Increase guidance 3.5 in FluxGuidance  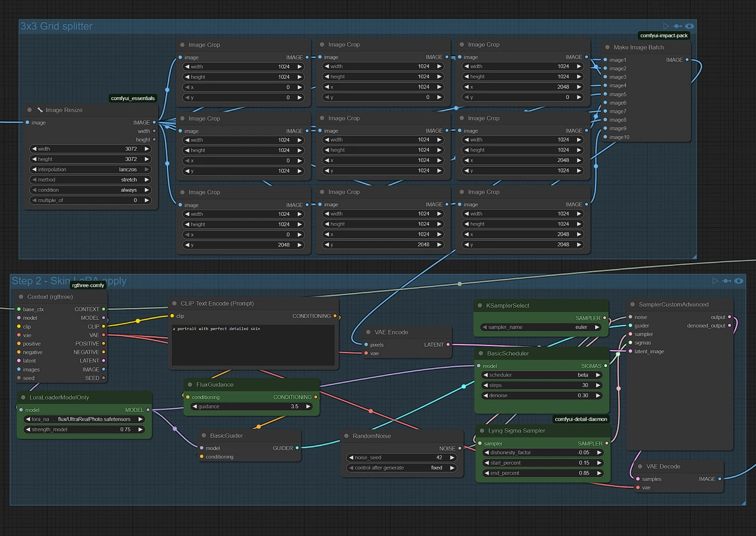[308, 407]
